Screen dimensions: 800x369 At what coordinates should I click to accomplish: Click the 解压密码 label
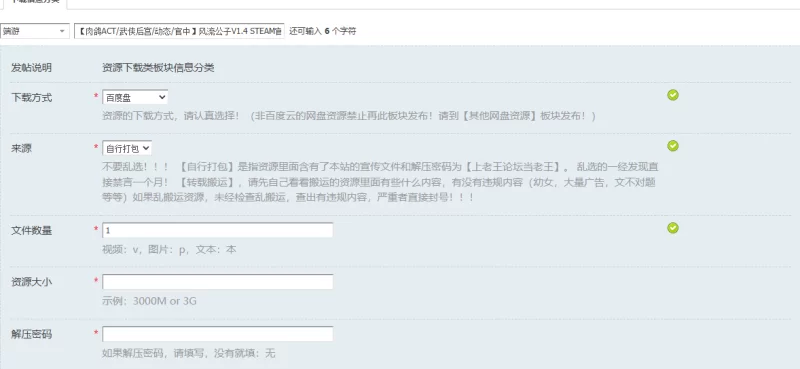[x=32, y=334]
